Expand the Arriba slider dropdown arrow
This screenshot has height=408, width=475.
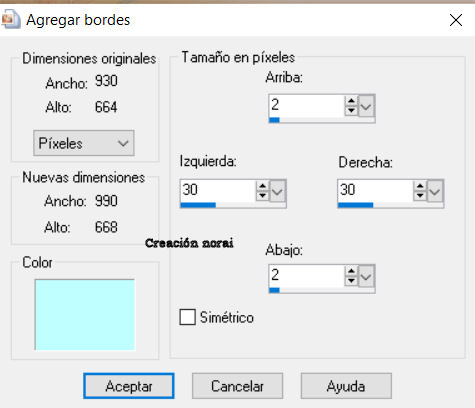pos(366,107)
